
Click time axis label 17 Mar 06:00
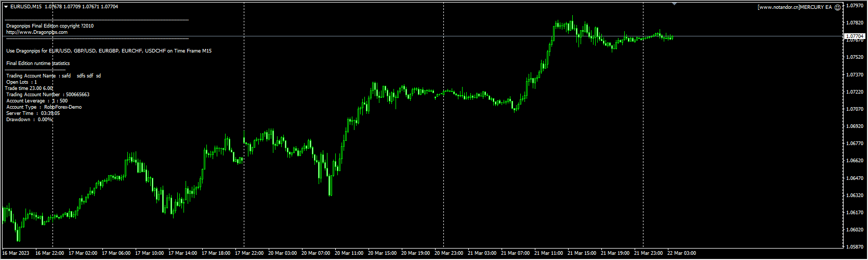click(116, 253)
